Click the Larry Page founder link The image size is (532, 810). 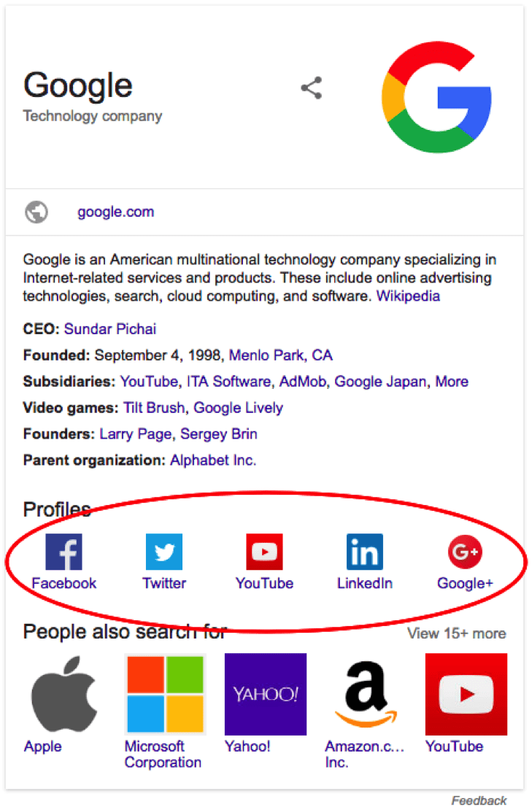point(136,434)
